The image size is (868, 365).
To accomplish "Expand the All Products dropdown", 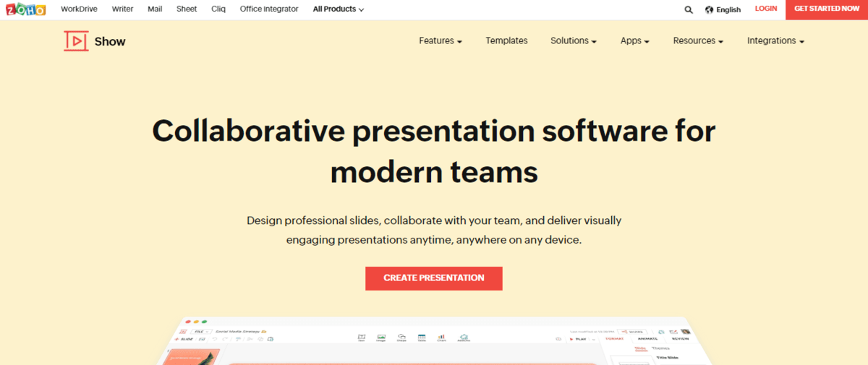I will tap(339, 9).
